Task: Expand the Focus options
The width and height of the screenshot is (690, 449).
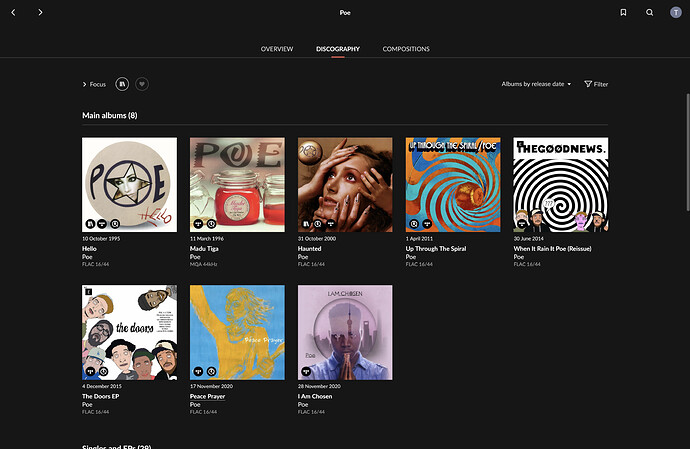Action: (x=94, y=84)
